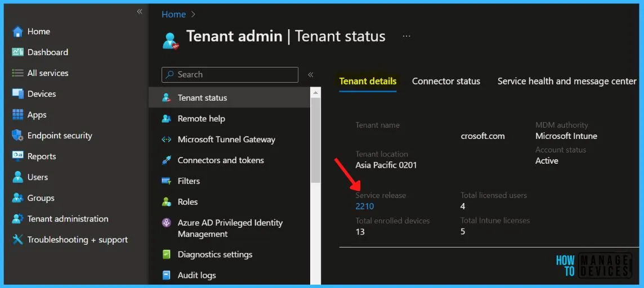This screenshot has width=644, height=288.
Task: Click the Roles icon
Action: click(x=166, y=202)
